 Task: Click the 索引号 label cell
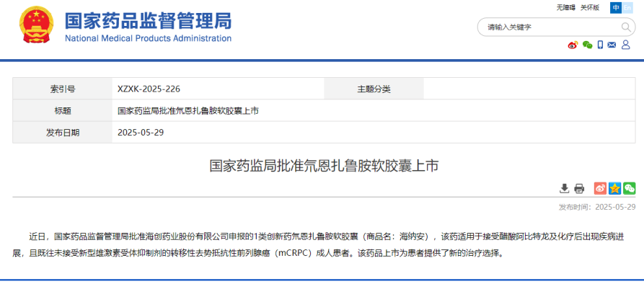click(x=63, y=89)
